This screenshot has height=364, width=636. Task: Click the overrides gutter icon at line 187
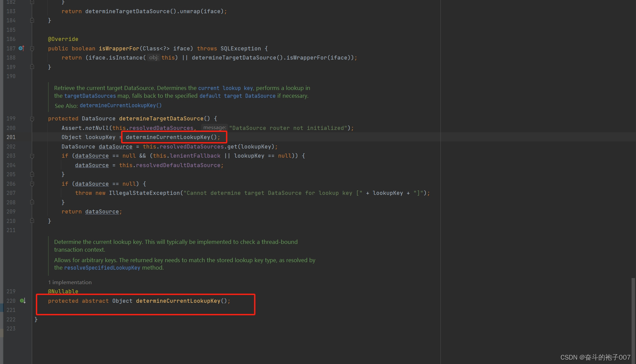point(21,48)
